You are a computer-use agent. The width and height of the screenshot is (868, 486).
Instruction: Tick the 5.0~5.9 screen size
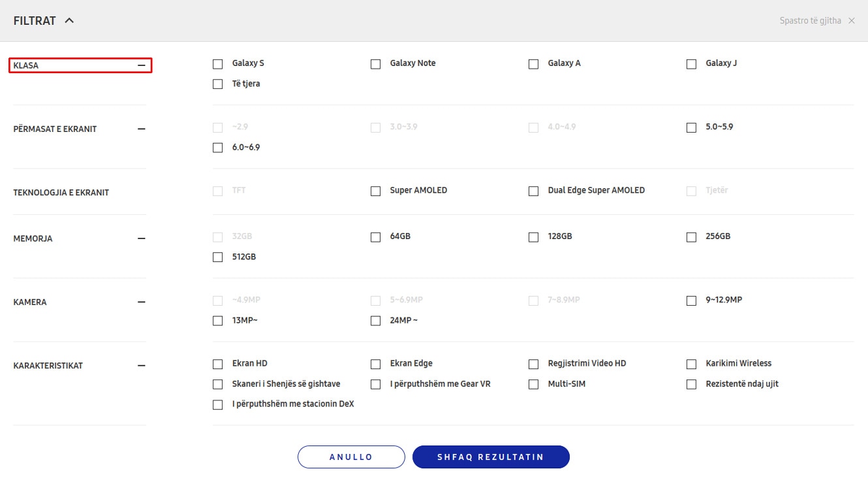point(692,127)
